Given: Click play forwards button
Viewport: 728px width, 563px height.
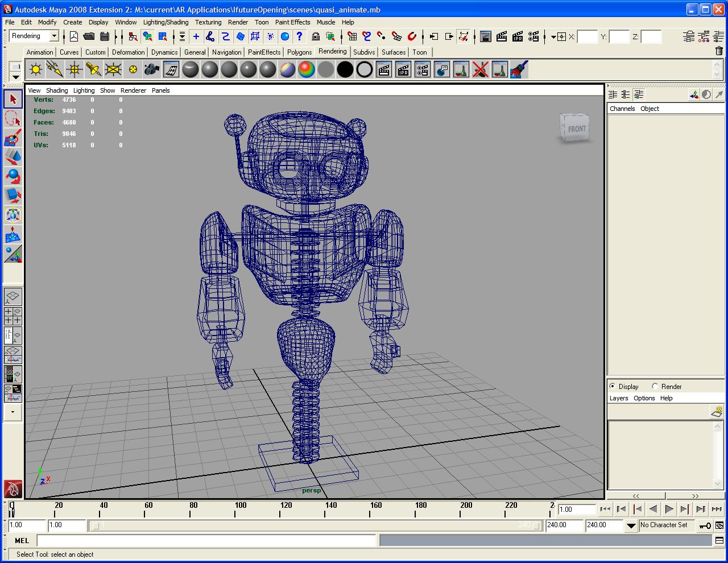Looking at the screenshot, I should tap(669, 510).
